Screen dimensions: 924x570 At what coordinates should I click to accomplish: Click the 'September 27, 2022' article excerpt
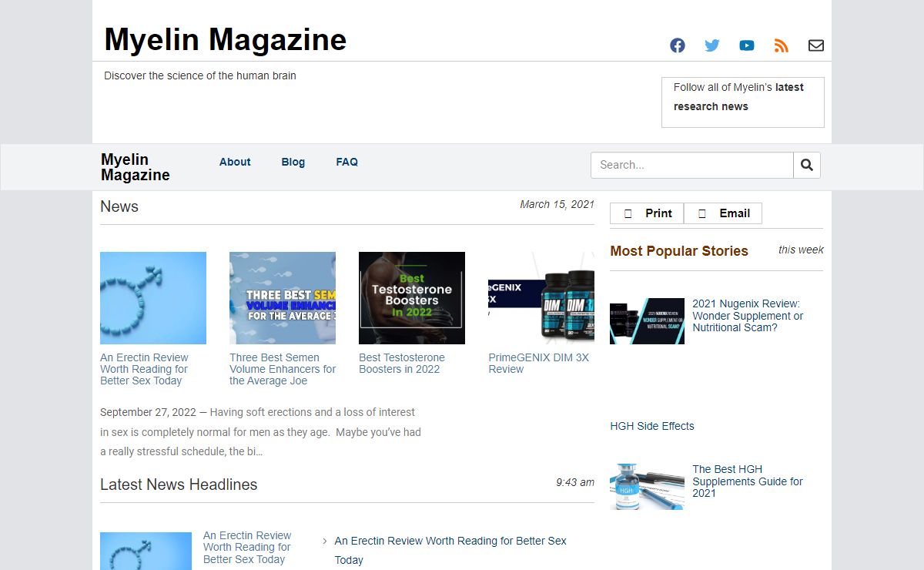(x=261, y=432)
